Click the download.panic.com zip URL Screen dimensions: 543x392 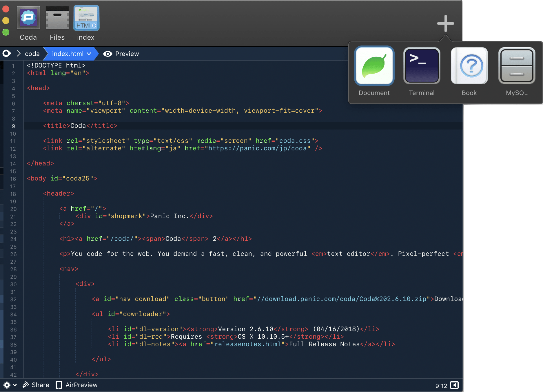342,299
